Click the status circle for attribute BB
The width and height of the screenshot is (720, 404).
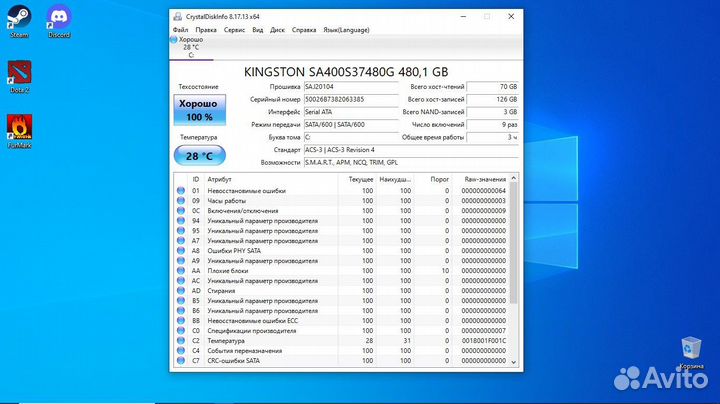pyautogui.click(x=181, y=320)
